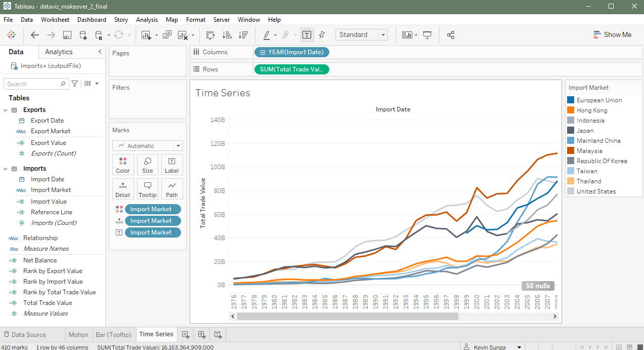Click the Swap Rows and Columns icon
This screenshot has width=644, height=350.
pos(210,35)
